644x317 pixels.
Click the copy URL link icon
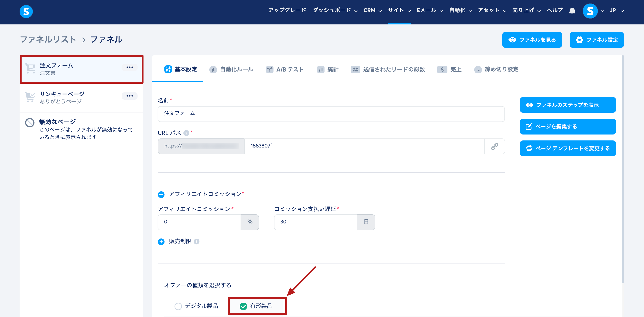[495, 146]
